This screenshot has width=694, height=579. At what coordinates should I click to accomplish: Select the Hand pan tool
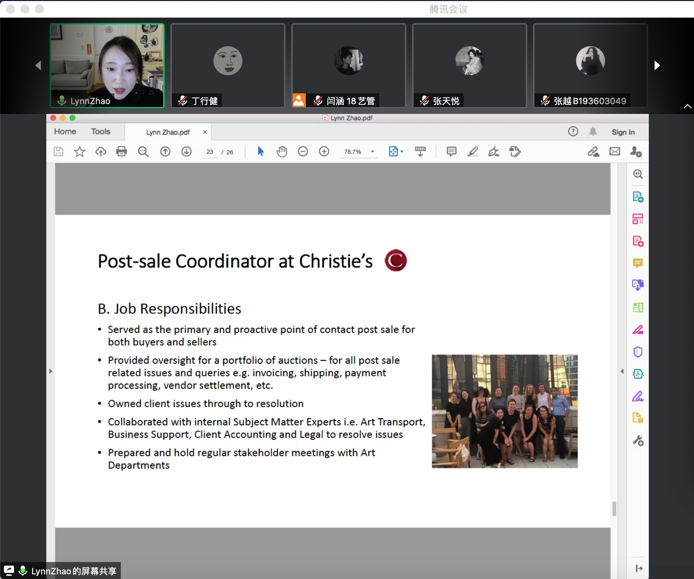[x=282, y=152]
